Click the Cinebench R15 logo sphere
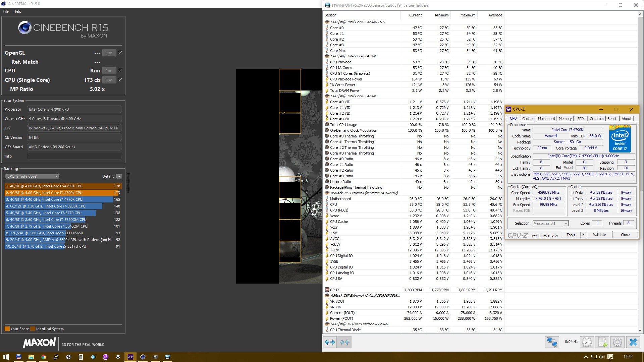The height and width of the screenshot is (362, 644). tap(25, 27)
